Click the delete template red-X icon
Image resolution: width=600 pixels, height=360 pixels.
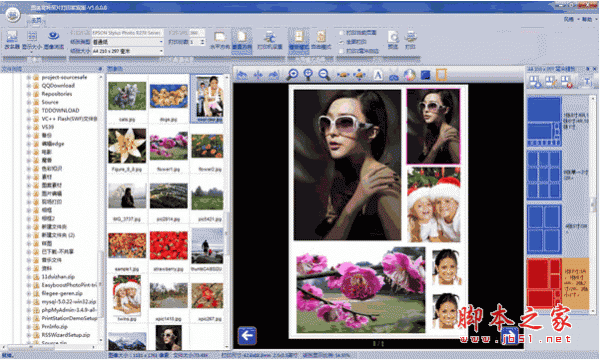(x=566, y=81)
